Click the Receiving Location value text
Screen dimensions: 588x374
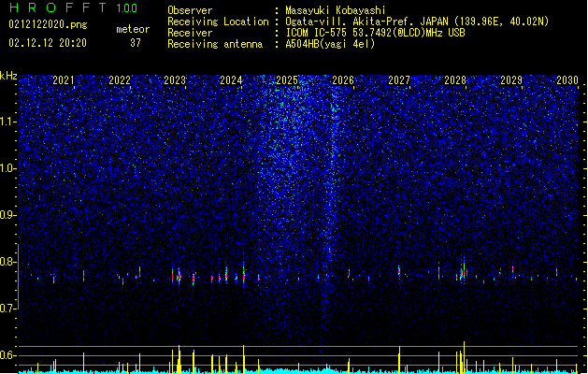(x=417, y=22)
